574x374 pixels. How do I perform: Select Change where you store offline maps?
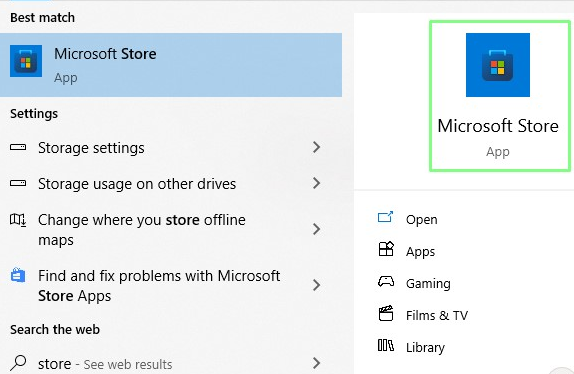point(171,229)
